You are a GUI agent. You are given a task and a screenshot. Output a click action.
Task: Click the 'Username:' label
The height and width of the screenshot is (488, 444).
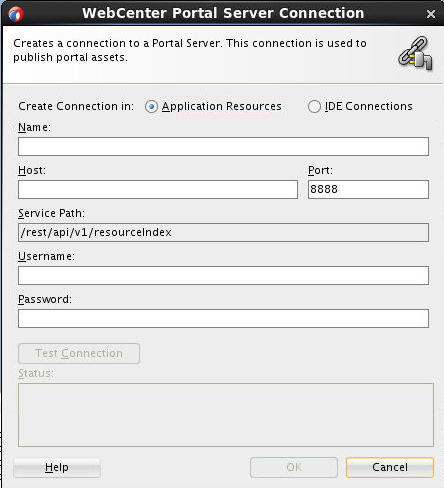46,256
